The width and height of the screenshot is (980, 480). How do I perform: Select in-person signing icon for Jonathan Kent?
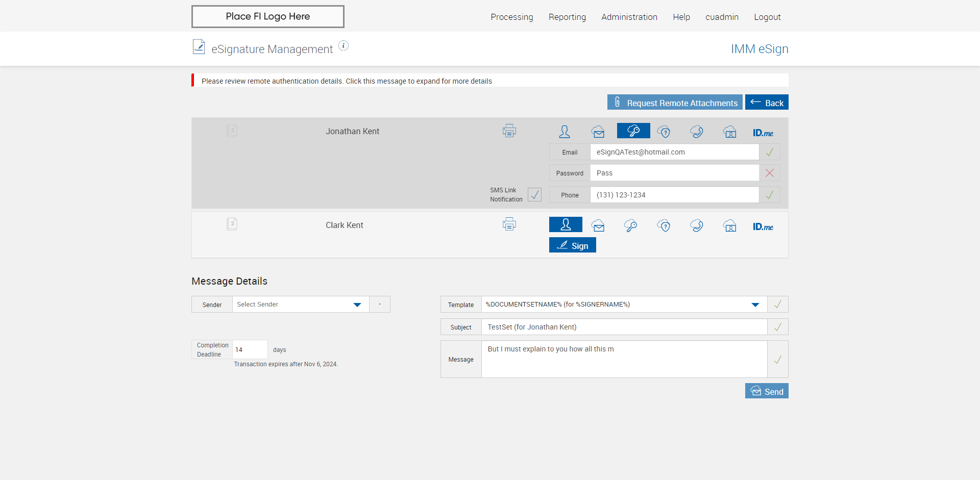point(565,132)
